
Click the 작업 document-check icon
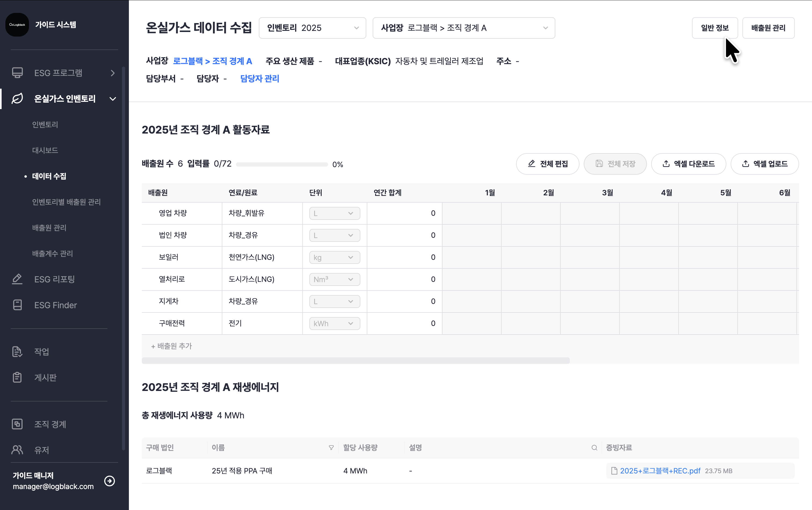[x=17, y=351]
